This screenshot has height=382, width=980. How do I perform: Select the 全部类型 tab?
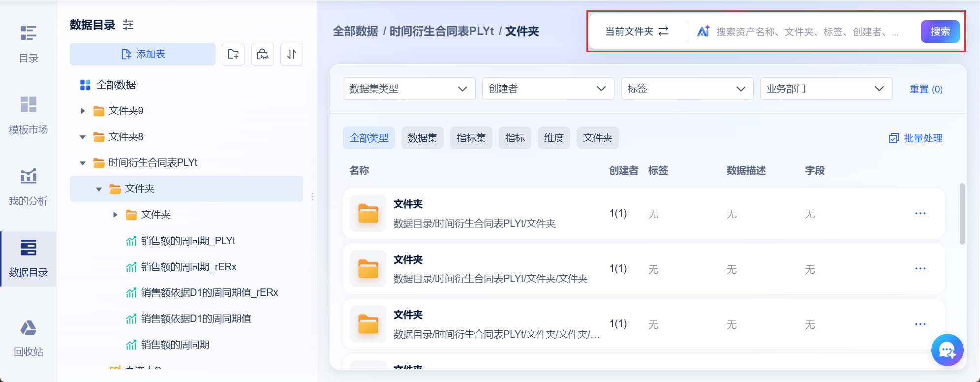pos(369,138)
